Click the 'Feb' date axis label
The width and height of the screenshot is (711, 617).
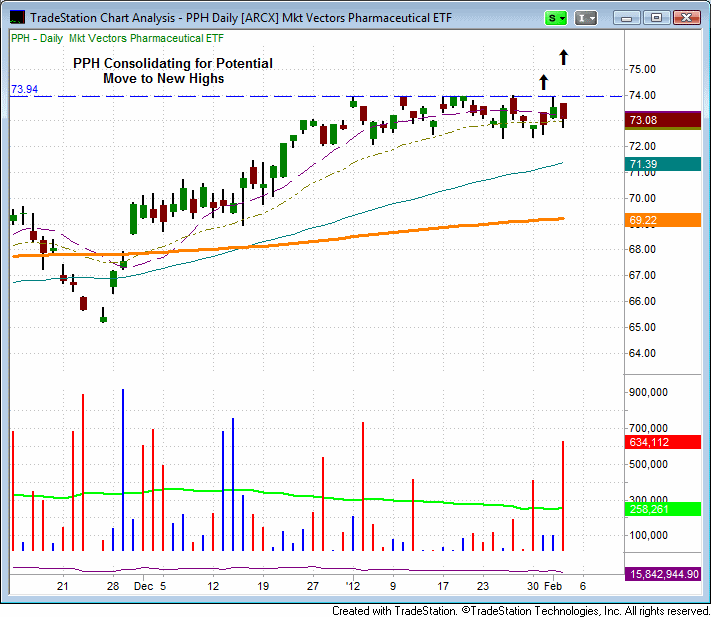(x=553, y=586)
